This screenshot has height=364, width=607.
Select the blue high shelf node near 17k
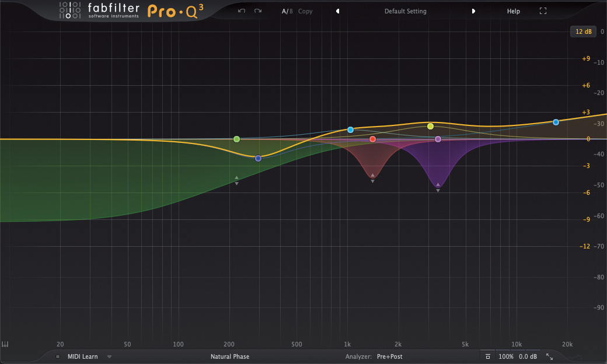[556, 122]
